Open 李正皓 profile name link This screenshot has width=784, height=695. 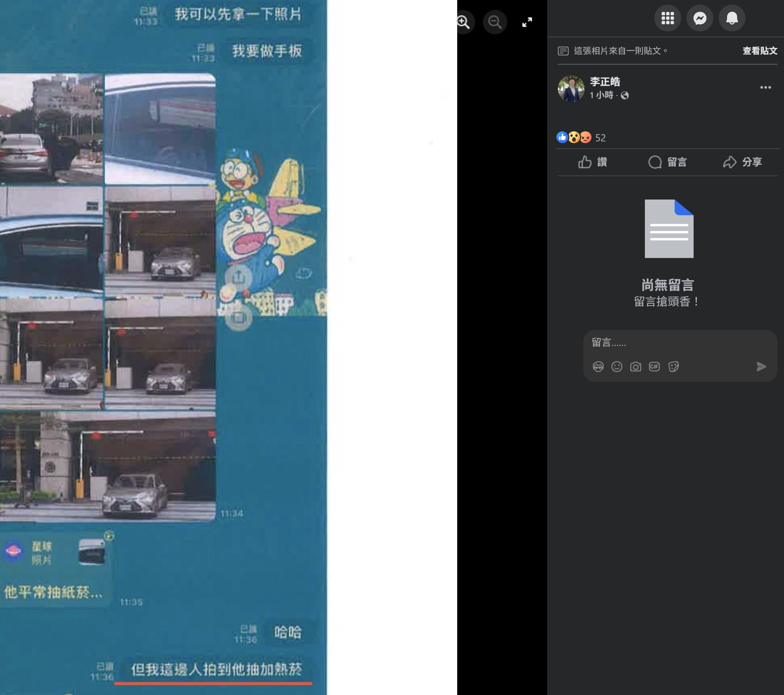coord(605,82)
